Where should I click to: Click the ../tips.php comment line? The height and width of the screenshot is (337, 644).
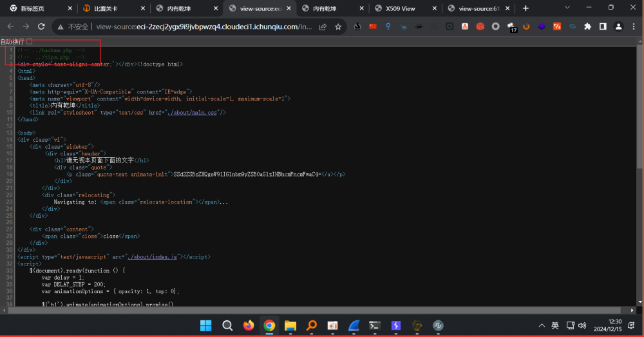(51, 57)
